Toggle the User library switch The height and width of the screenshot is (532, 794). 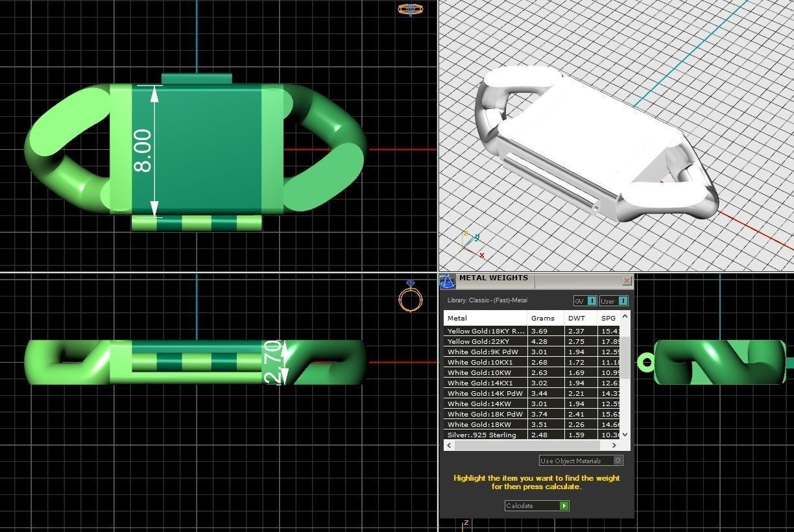[614, 301]
